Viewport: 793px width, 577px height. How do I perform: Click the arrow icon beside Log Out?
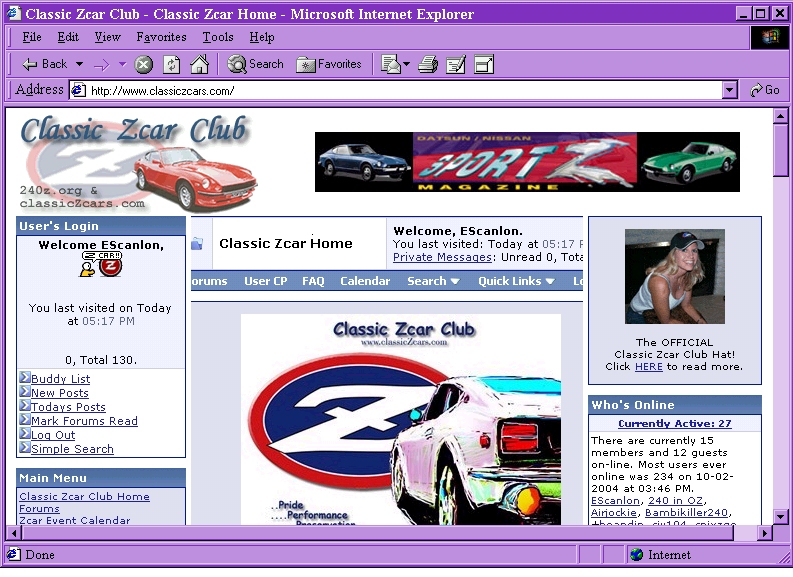25,433
